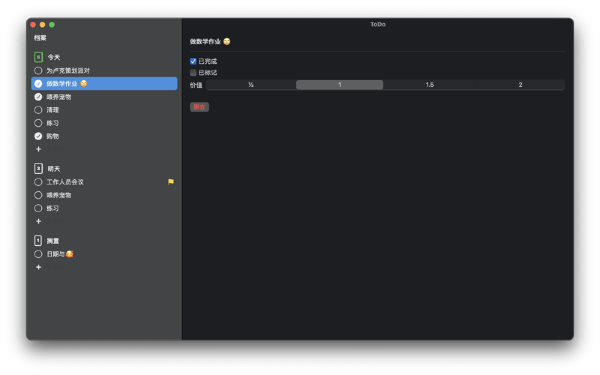Enable the 已标记 checkbox

click(193, 72)
